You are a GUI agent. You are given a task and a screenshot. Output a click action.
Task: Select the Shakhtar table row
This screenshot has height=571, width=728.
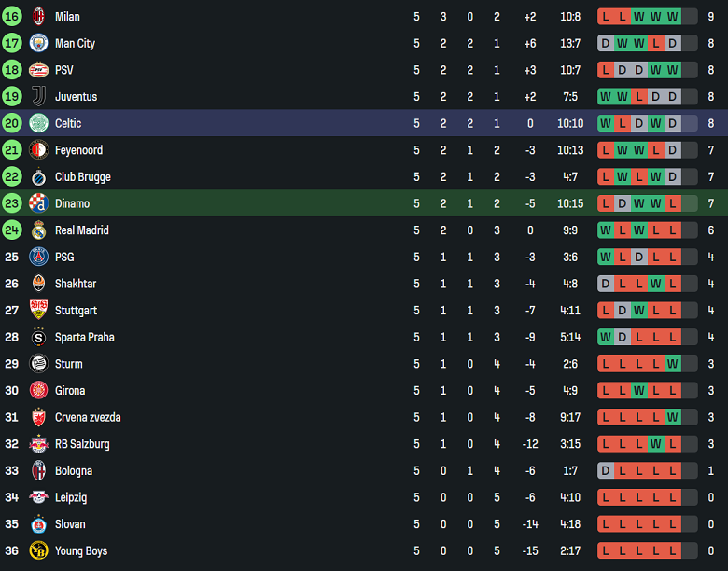pos(364,284)
